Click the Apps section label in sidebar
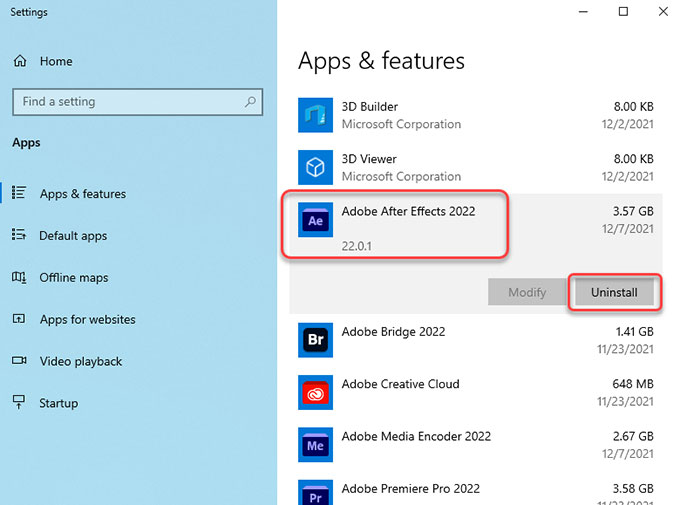 point(26,143)
